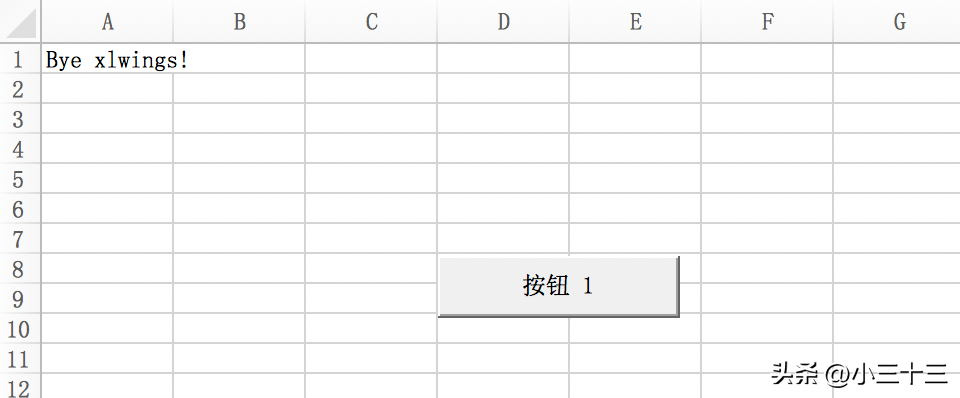Select cell B2
The image size is (960, 398).
click(x=239, y=88)
